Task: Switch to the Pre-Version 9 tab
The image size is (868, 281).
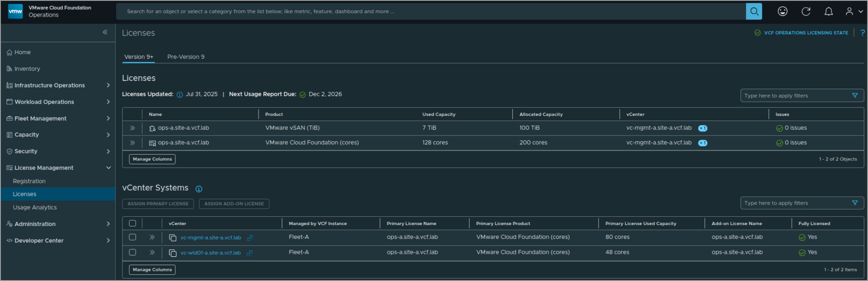Action: click(x=186, y=57)
